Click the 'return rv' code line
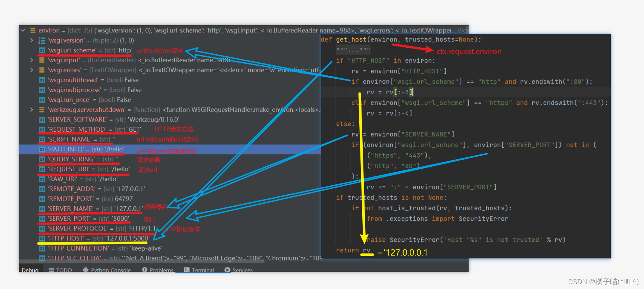 [x=353, y=251]
